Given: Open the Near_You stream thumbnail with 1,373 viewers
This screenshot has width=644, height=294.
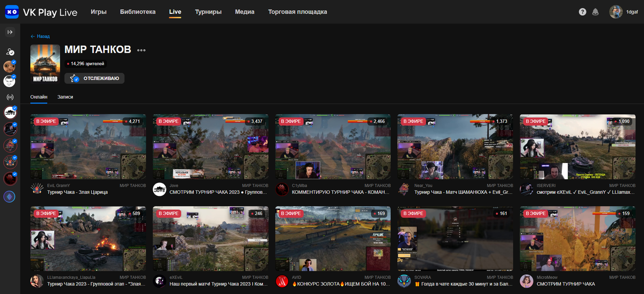Looking at the screenshot, I should 455,146.
